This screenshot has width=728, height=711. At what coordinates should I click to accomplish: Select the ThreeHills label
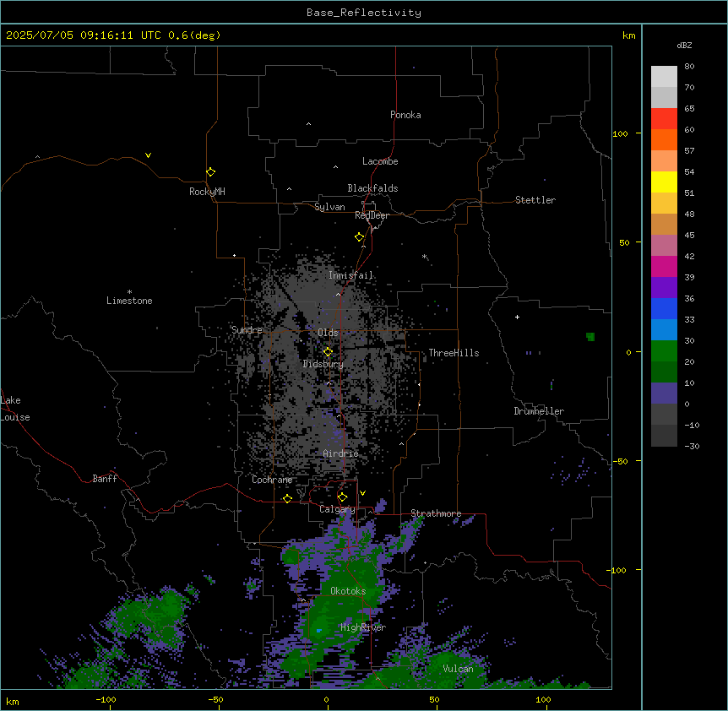454,353
